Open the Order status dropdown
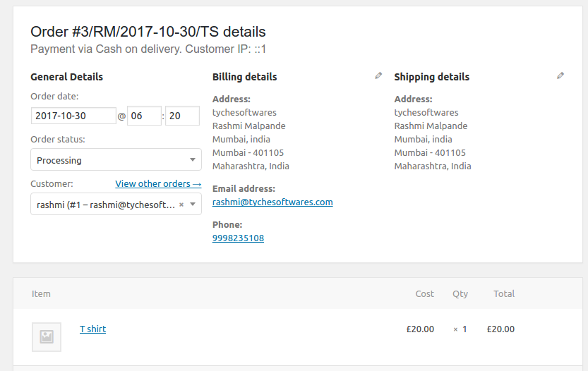The height and width of the screenshot is (371, 588). click(x=116, y=159)
